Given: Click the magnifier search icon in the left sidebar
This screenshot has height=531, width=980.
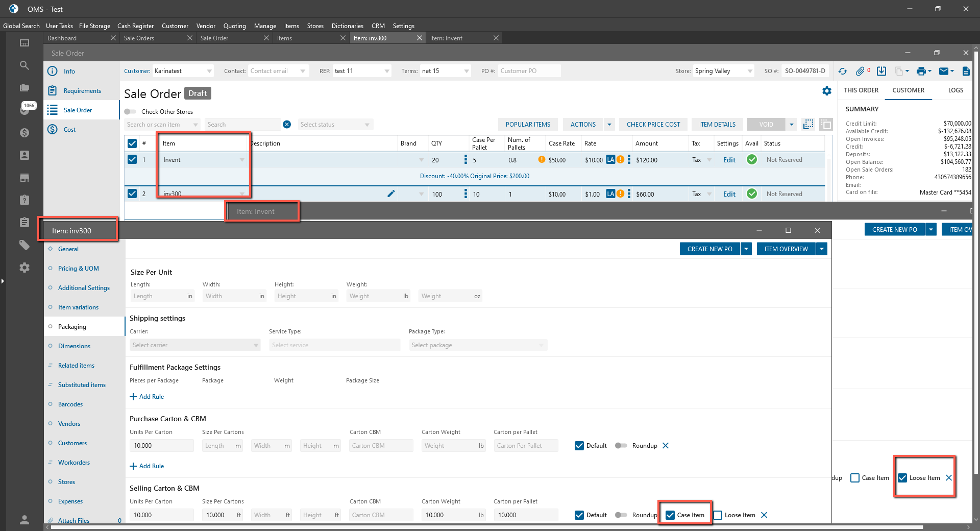Looking at the screenshot, I should pyautogui.click(x=24, y=65).
